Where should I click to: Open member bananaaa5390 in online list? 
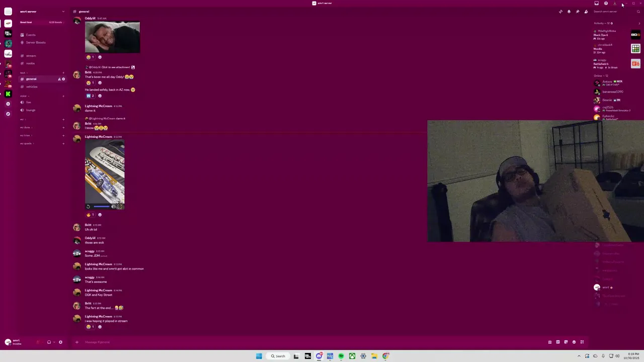point(616,92)
